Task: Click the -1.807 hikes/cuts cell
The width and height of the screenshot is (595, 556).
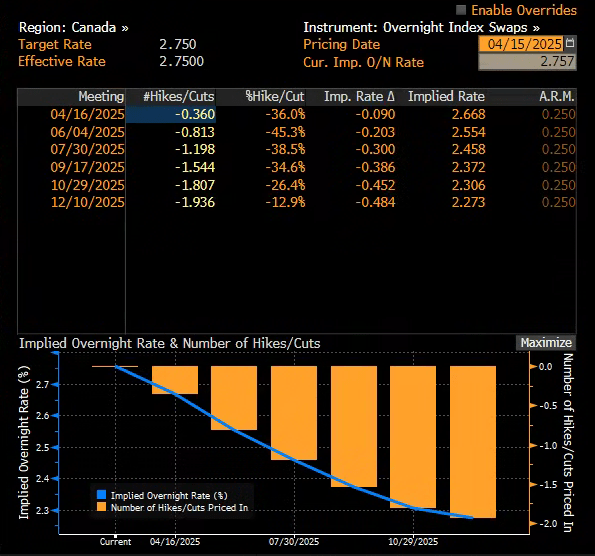Action: (195, 185)
